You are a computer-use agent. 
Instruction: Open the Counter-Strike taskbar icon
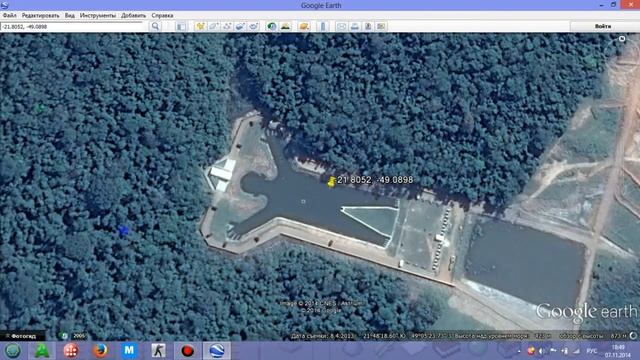coord(158,351)
